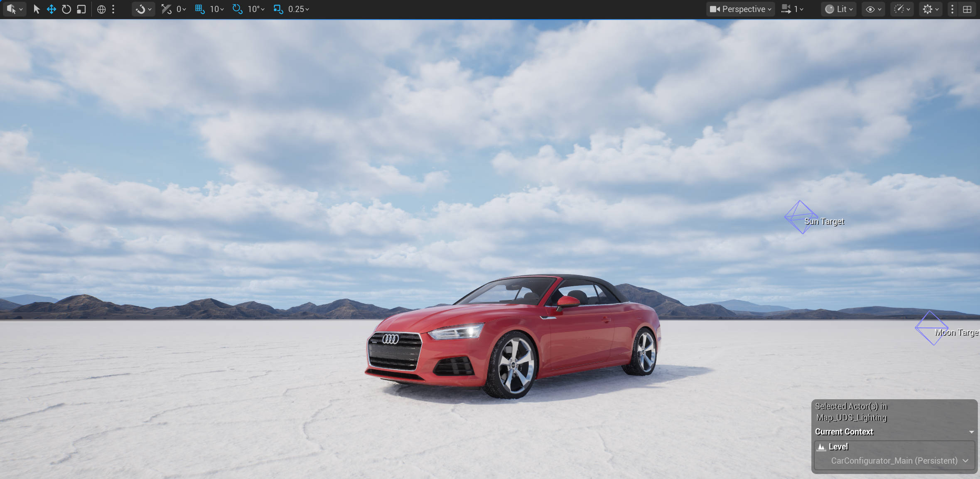Open the selection mode dropdown
The height and width of the screenshot is (479, 980).
[15, 9]
